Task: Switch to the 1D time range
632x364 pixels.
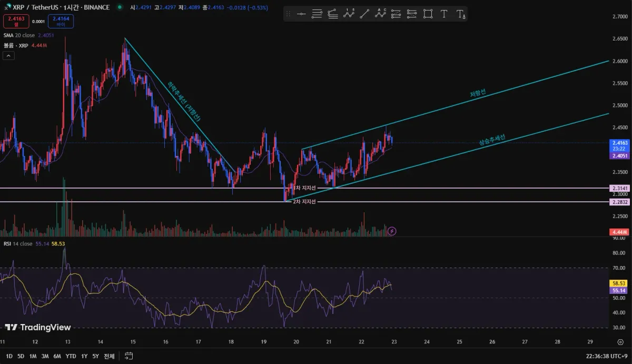Action: (9, 356)
